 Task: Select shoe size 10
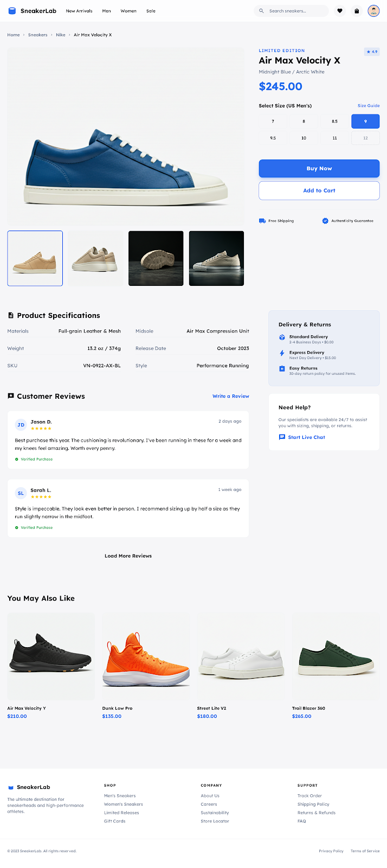click(x=304, y=138)
